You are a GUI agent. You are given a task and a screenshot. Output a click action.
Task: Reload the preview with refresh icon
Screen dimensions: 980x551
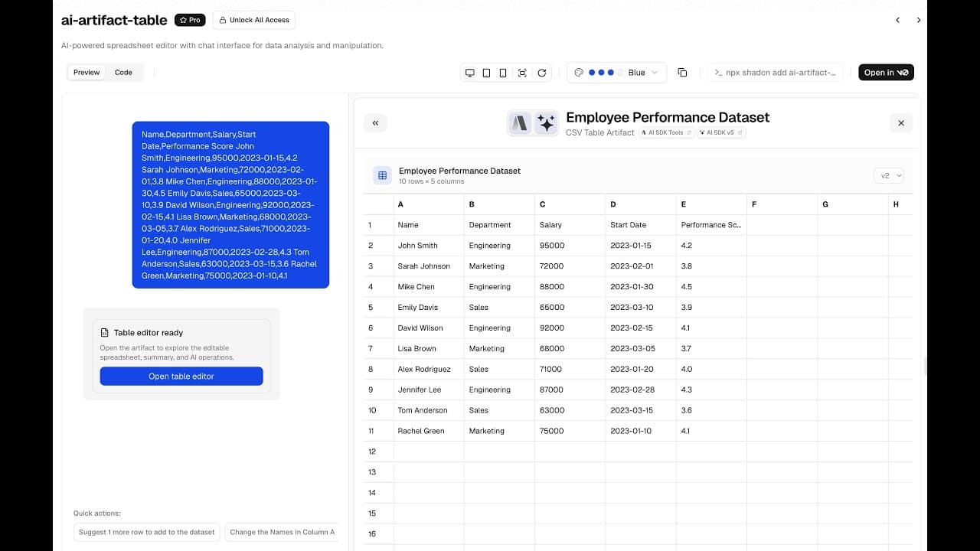click(542, 73)
